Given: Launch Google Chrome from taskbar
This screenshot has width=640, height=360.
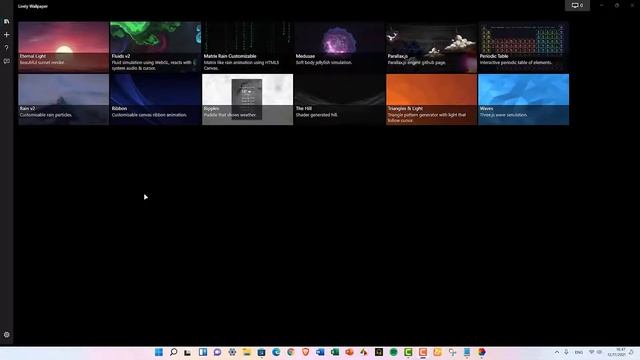Looking at the screenshot, I should [291, 352].
